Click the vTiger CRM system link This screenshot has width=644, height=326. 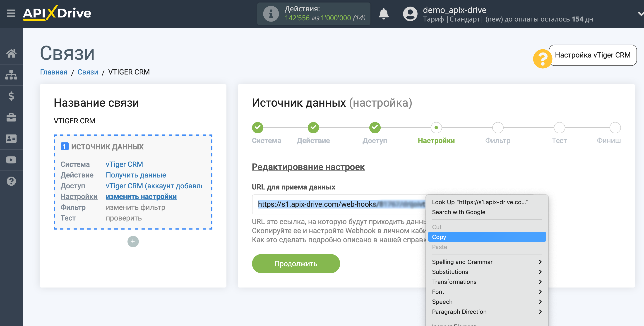(x=124, y=164)
